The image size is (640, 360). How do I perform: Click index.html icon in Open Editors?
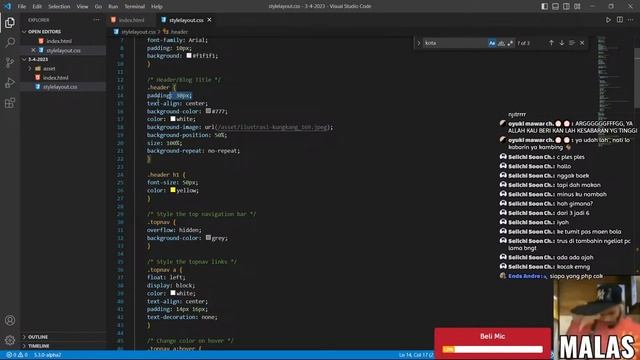point(41,41)
